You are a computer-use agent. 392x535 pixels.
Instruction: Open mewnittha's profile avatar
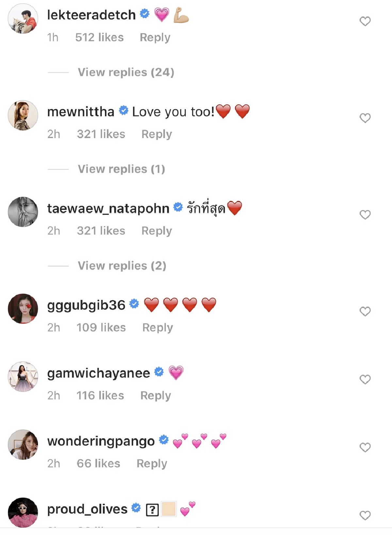pyautogui.click(x=23, y=115)
